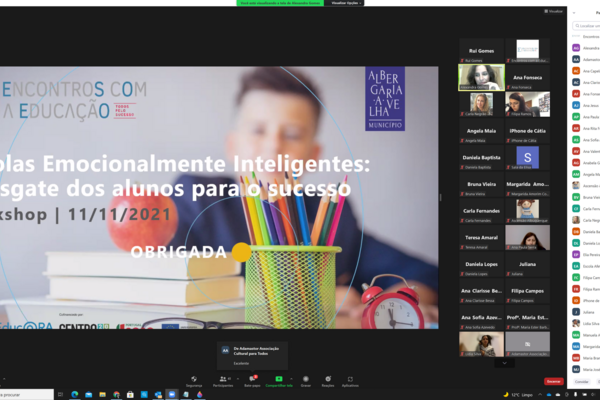Screen dimensions: 600x400
Task: Select Angela Maia video tile
Action: pyautogui.click(x=481, y=131)
